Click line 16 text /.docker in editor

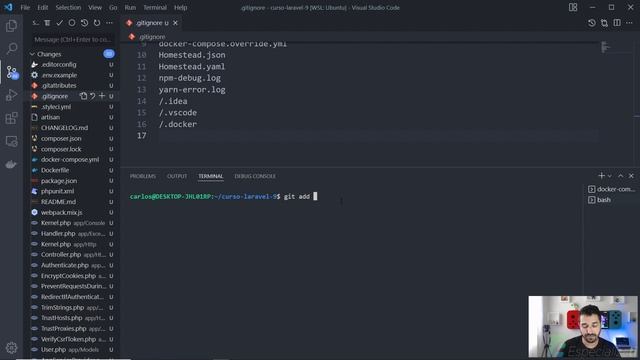point(178,124)
